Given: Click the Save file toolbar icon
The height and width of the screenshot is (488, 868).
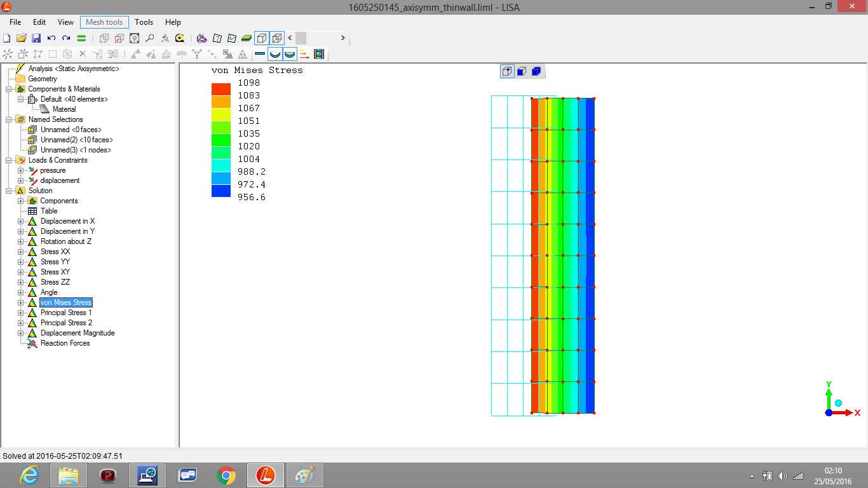Looking at the screenshot, I should [36, 38].
